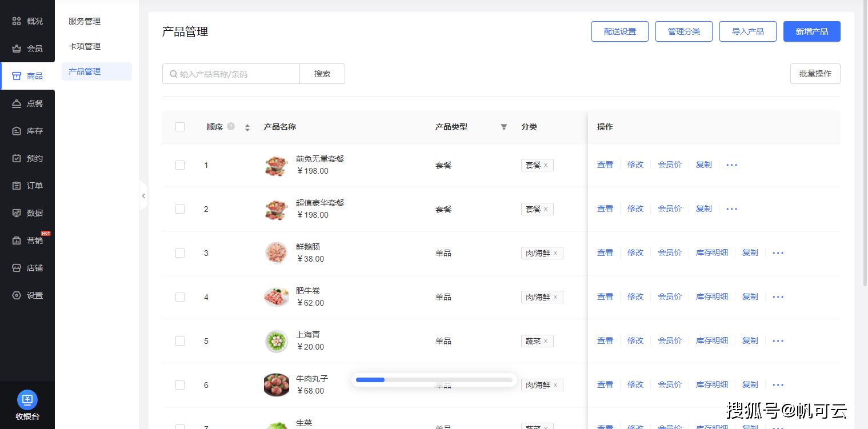Click the 订单 clipboard icon
868x429 pixels.
pos(17,186)
